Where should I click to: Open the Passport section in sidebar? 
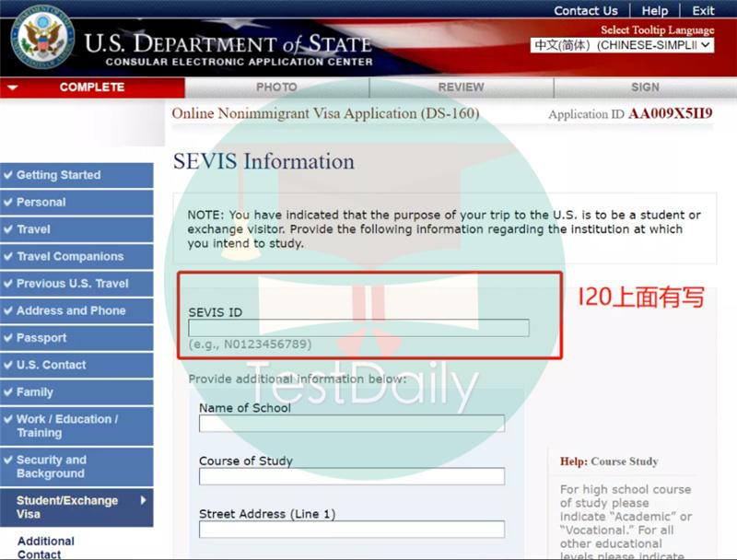click(76, 338)
